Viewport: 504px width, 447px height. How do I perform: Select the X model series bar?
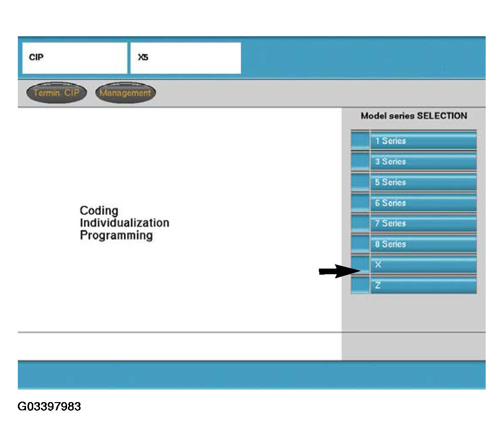(x=423, y=265)
